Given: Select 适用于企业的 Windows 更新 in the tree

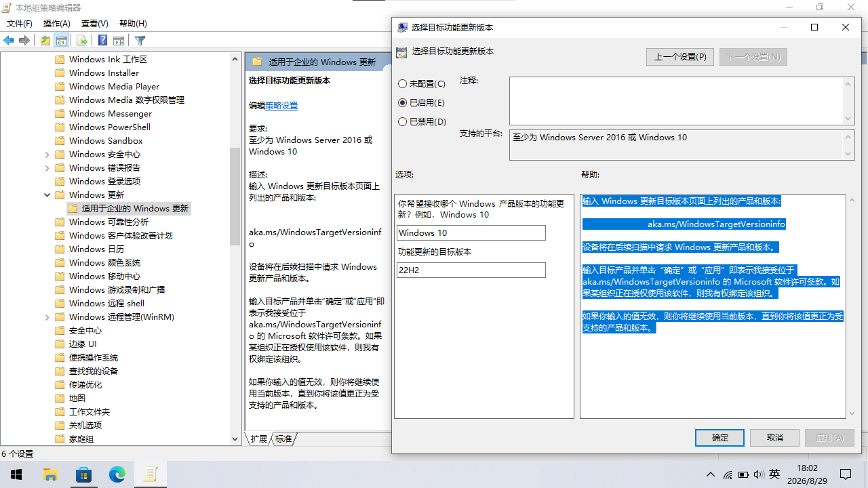Looking at the screenshot, I should click(x=135, y=208).
